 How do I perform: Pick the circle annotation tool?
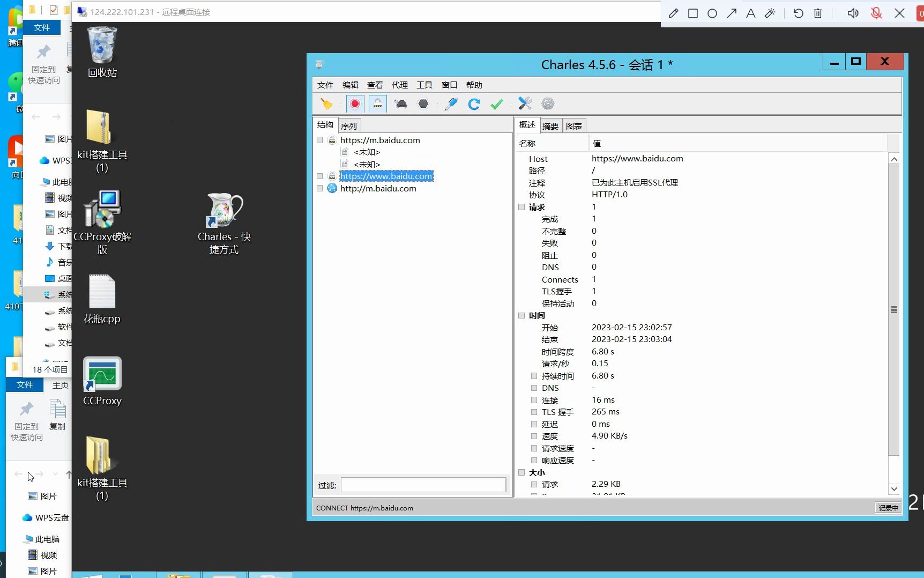click(712, 13)
